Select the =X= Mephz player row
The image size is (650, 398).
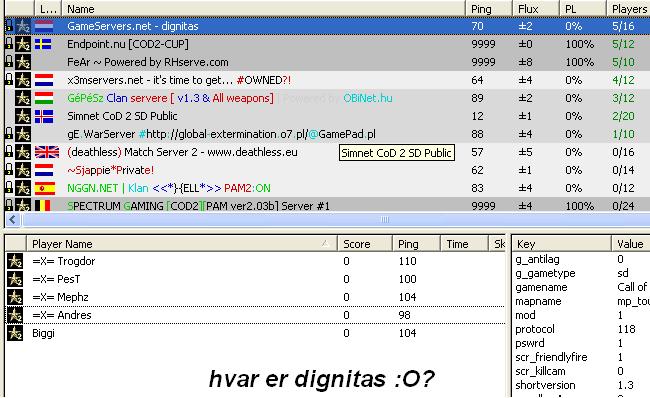click(255, 297)
